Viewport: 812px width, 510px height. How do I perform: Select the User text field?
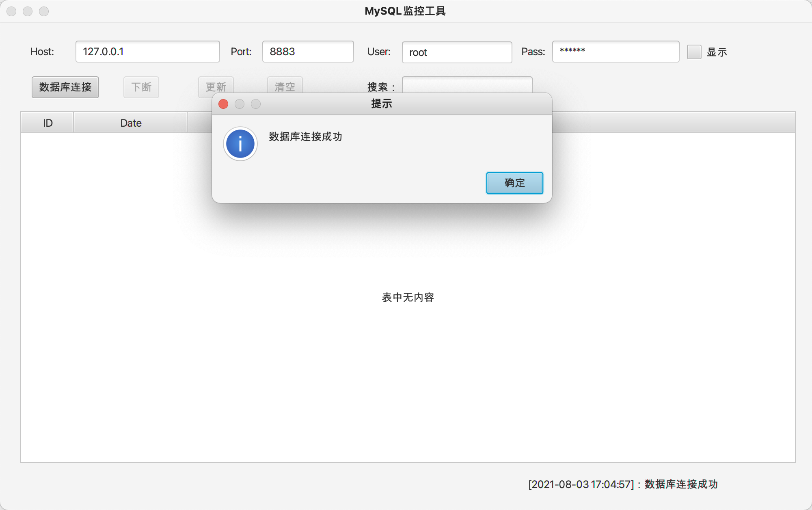click(457, 52)
